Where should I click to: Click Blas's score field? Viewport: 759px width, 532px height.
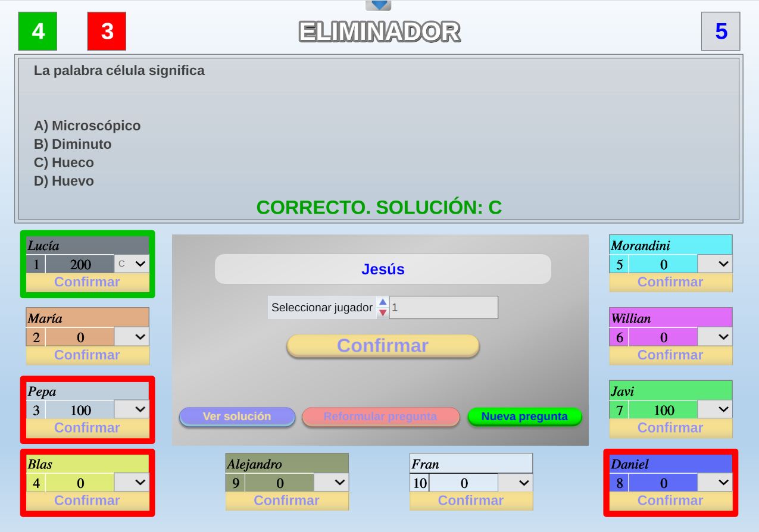pyautogui.click(x=80, y=483)
